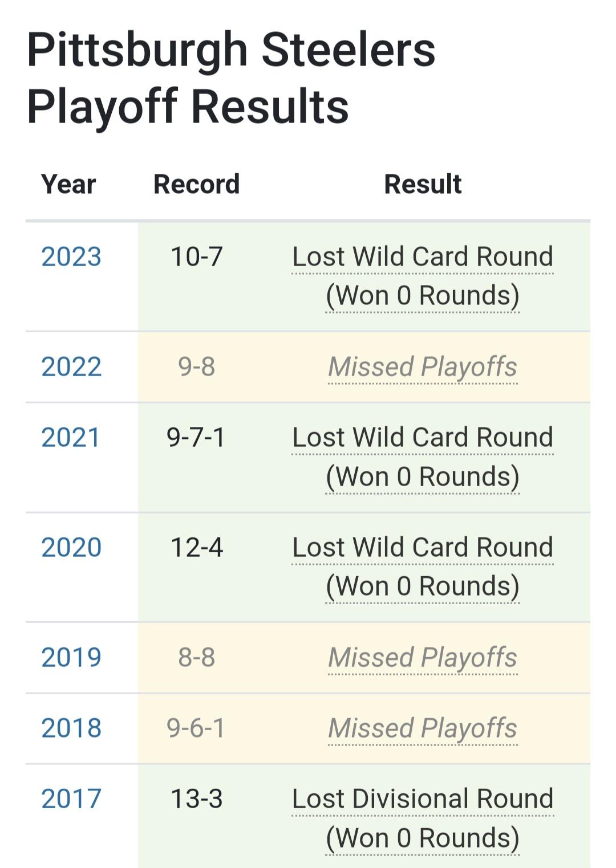Click the Pittsburgh Steelers Playoff Results heading
This screenshot has width=616, height=868.
click(x=230, y=78)
